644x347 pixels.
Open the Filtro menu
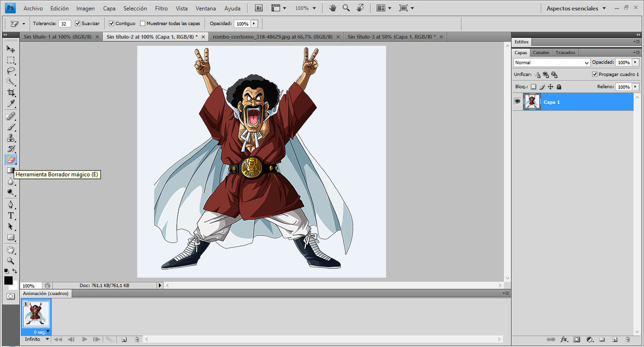click(162, 9)
